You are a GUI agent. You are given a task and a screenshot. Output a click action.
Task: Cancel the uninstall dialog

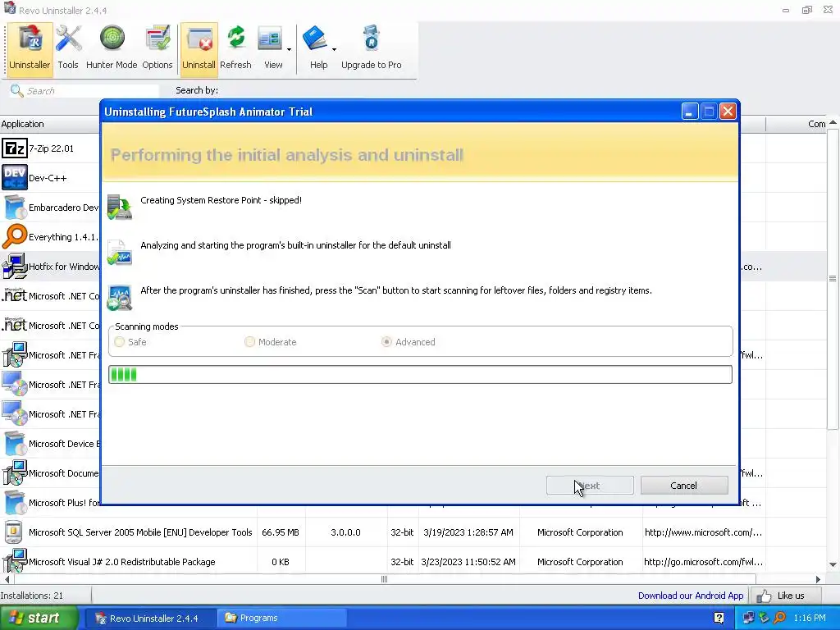click(x=684, y=486)
